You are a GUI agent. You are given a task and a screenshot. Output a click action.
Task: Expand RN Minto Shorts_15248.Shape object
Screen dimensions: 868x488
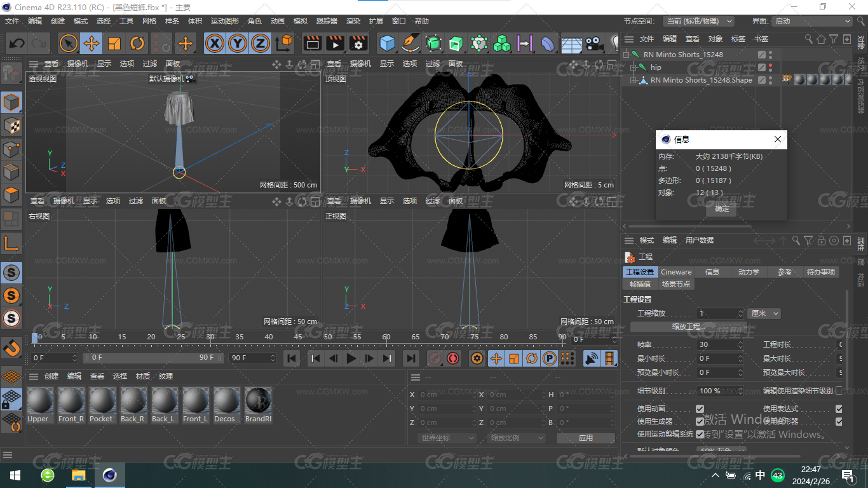tap(633, 80)
